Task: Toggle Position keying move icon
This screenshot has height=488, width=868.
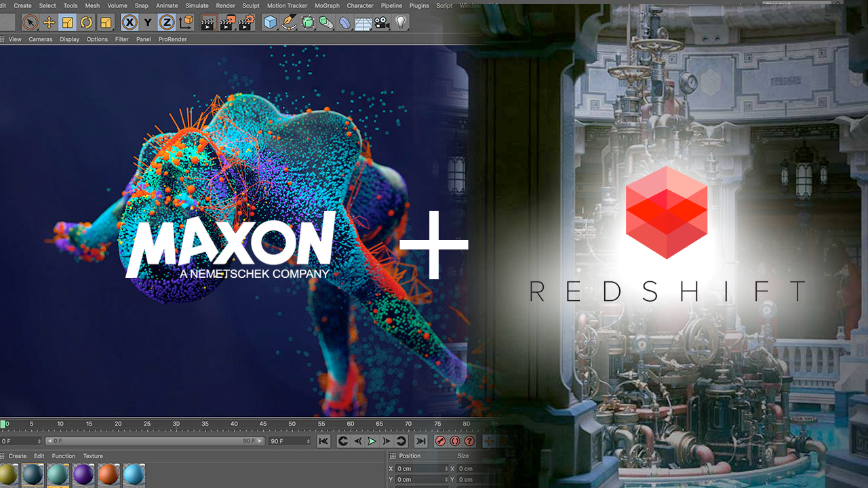Action: click(489, 441)
